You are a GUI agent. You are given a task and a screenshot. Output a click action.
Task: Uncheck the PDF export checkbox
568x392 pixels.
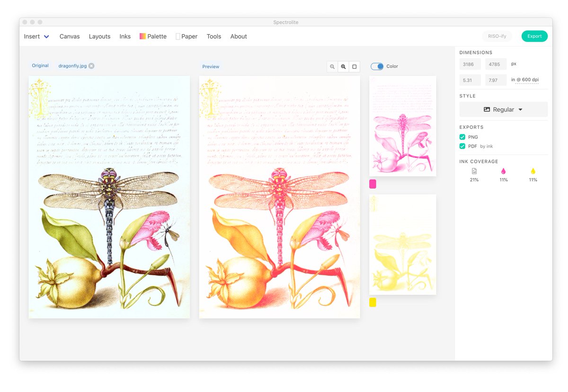click(462, 146)
